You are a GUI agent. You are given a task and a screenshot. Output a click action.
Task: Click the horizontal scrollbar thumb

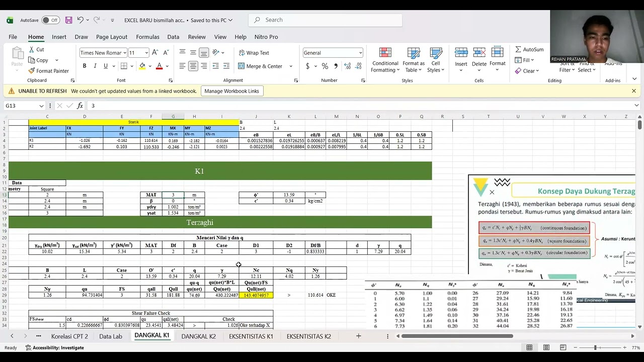[x=457, y=336]
